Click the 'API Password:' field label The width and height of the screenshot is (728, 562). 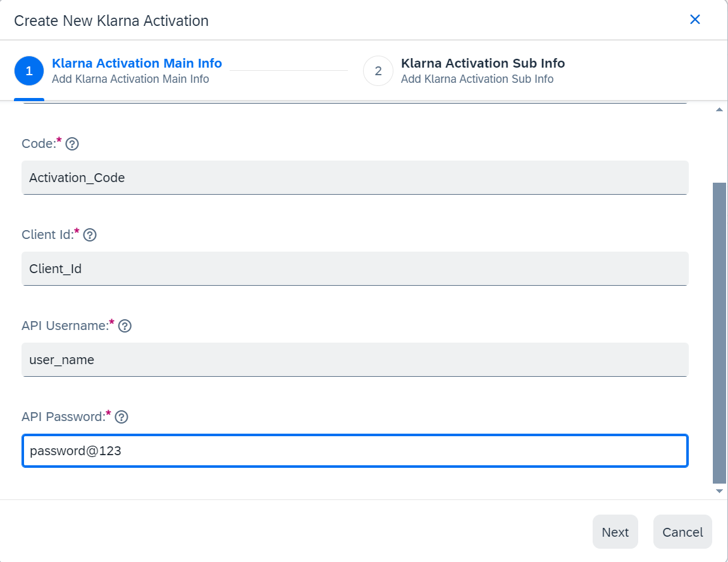click(x=63, y=417)
